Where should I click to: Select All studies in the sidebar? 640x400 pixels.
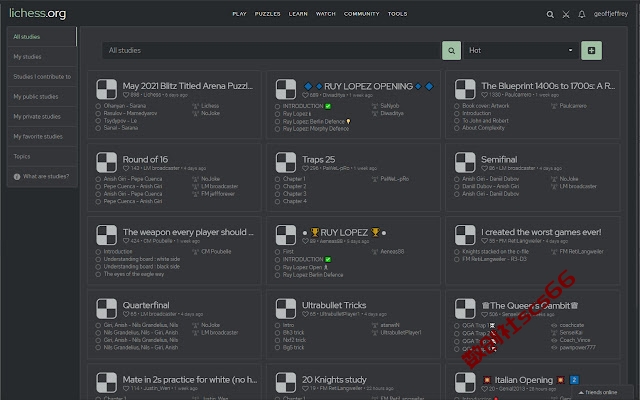click(x=42, y=37)
